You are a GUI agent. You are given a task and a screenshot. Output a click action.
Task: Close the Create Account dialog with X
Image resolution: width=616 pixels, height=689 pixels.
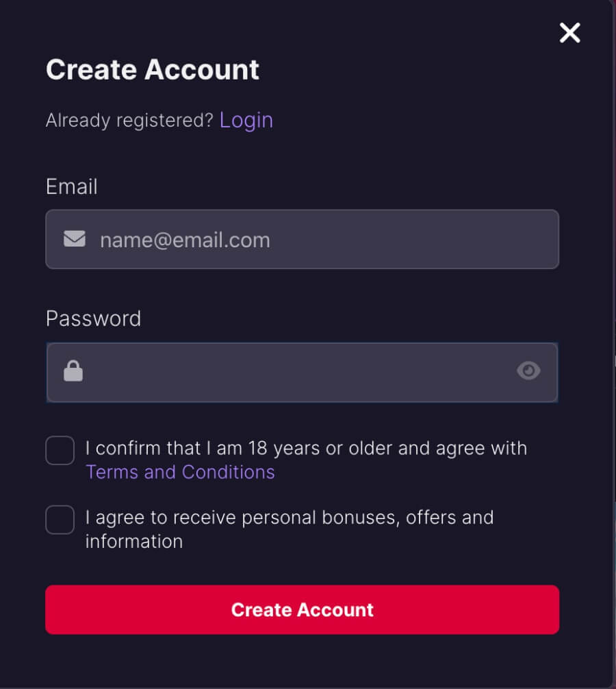point(569,33)
